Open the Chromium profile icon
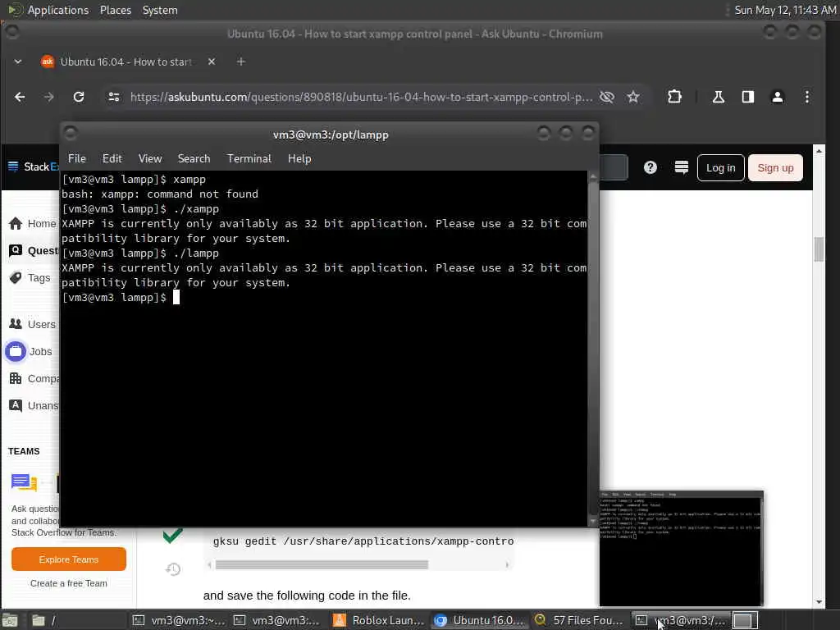 (778, 97)
